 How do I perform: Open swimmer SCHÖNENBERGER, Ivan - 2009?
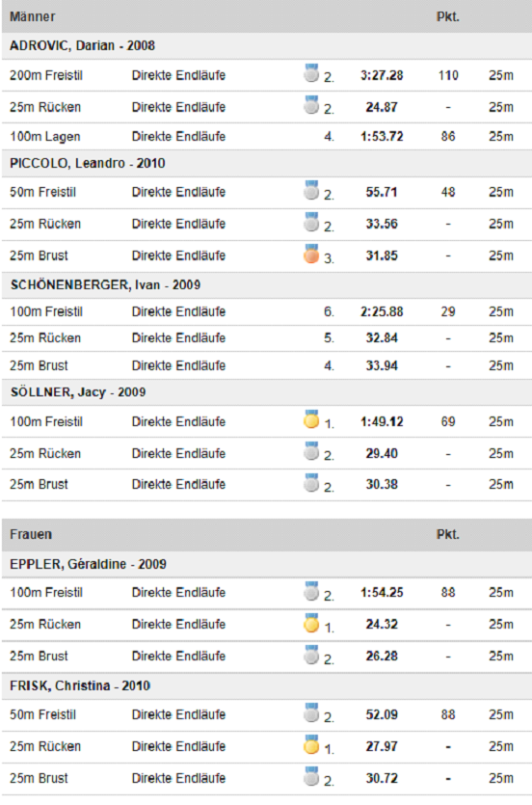105,285
